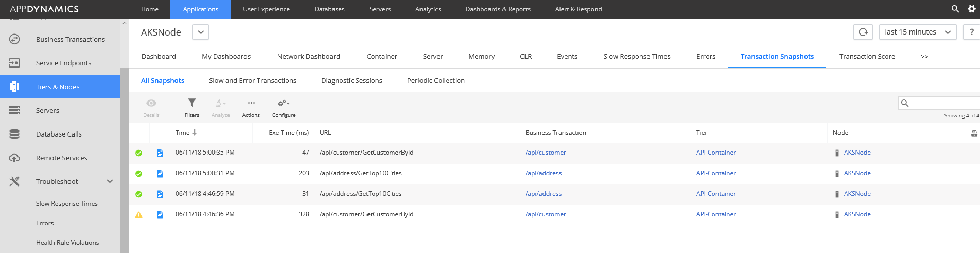Open the User Experience top menu

[x=266, y=9]
